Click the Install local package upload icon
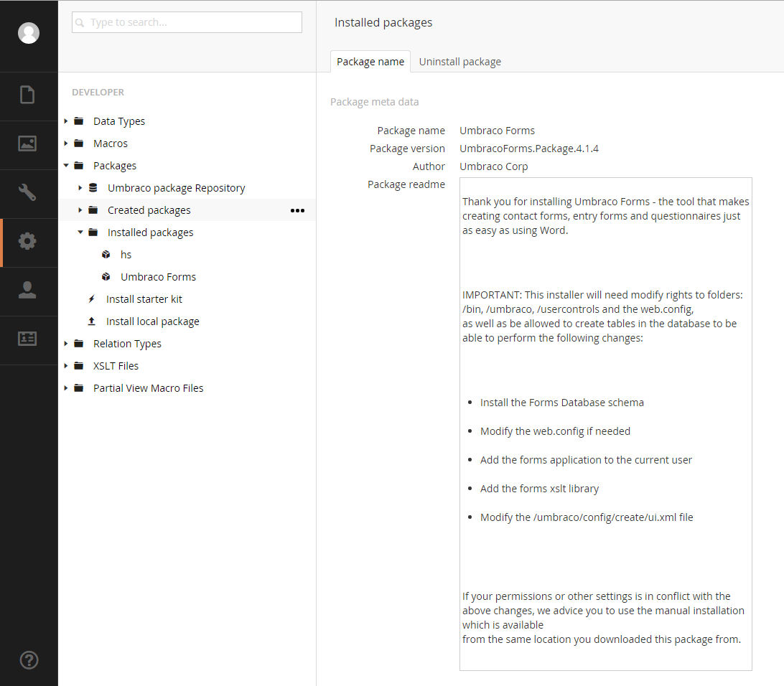Image resolution: width=784 pixels, height=686 pixels. tap(91, 321)
